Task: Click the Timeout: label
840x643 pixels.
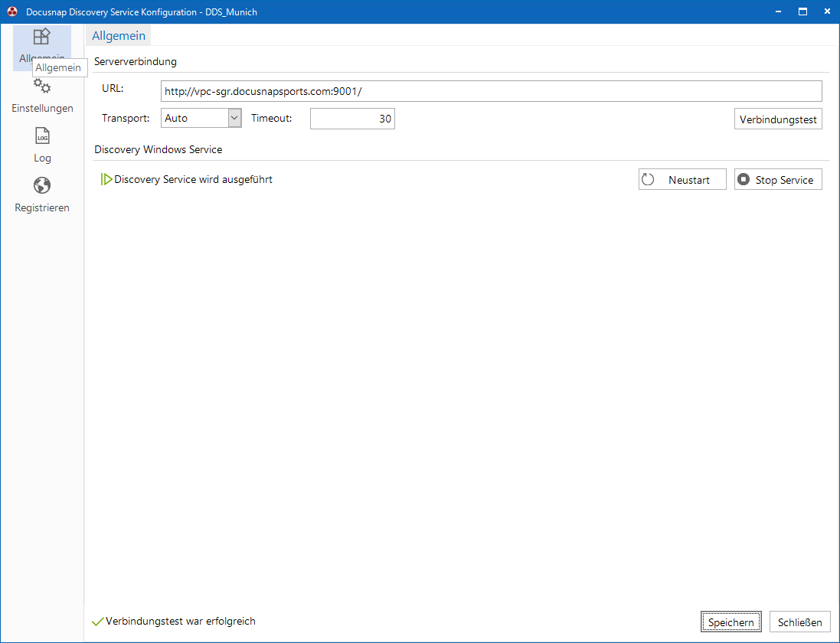Action: click(x=272, y=119)
